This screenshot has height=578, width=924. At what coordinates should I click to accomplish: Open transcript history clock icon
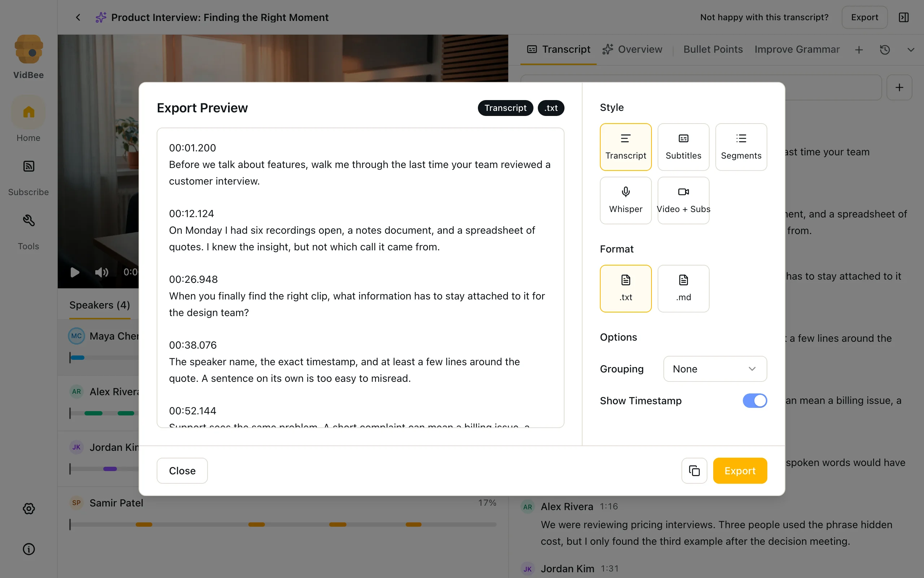tap(885, 50)
